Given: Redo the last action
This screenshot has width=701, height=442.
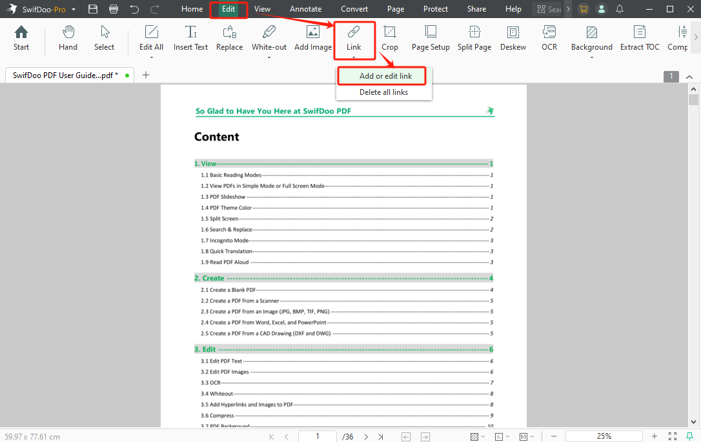Looking at the screenshot, I should (x=155, y=9).
